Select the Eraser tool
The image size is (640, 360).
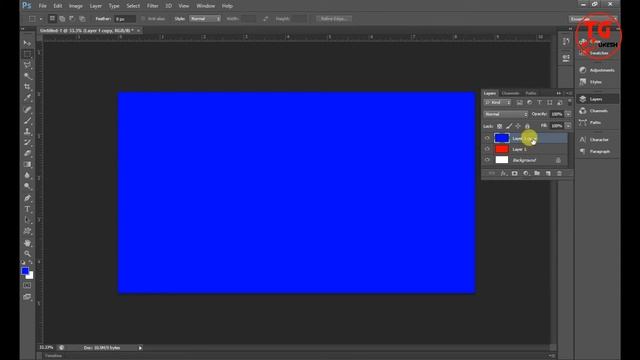point(27,153)
